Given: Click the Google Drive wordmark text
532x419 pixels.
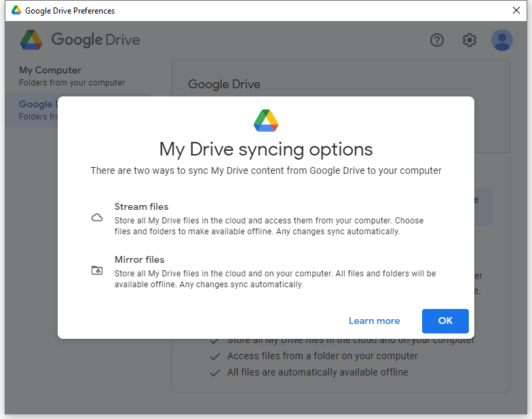Looking at the screenshot, I should (x=96, y=40).
